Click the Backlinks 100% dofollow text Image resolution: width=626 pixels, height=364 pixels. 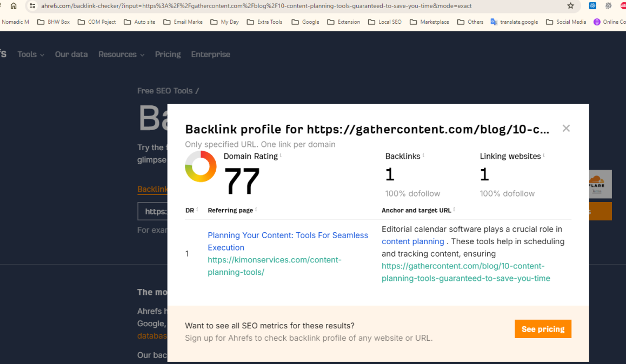412,193
